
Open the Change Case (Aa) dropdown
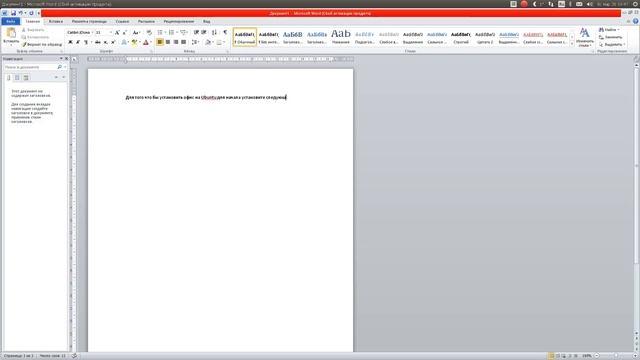[x=136, y=32]
